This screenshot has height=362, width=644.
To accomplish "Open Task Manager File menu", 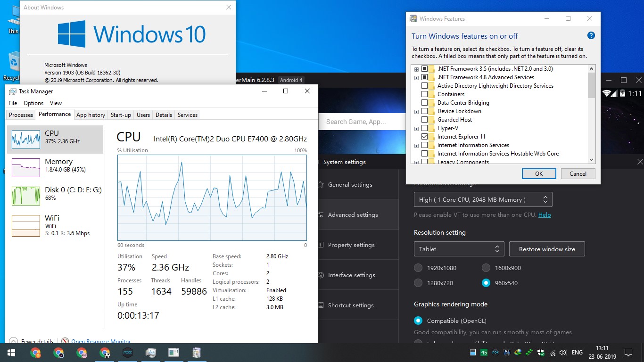I will 13,103.
